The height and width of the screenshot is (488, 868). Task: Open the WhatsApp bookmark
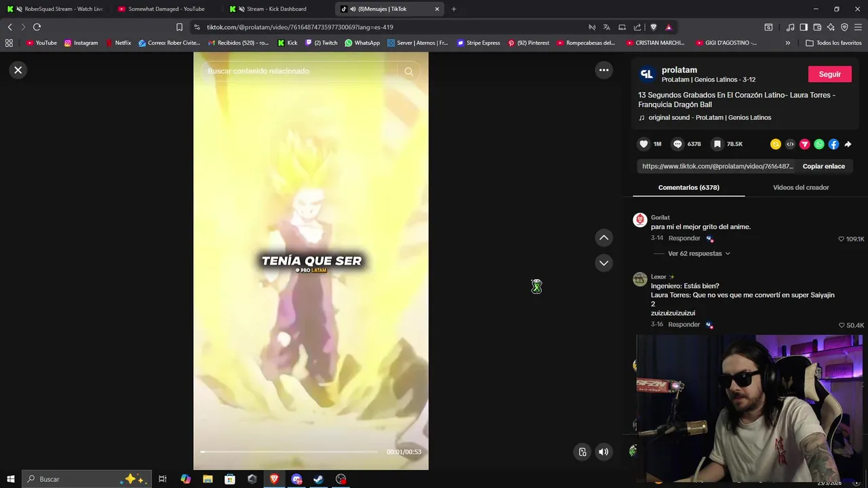pos(362,43)
